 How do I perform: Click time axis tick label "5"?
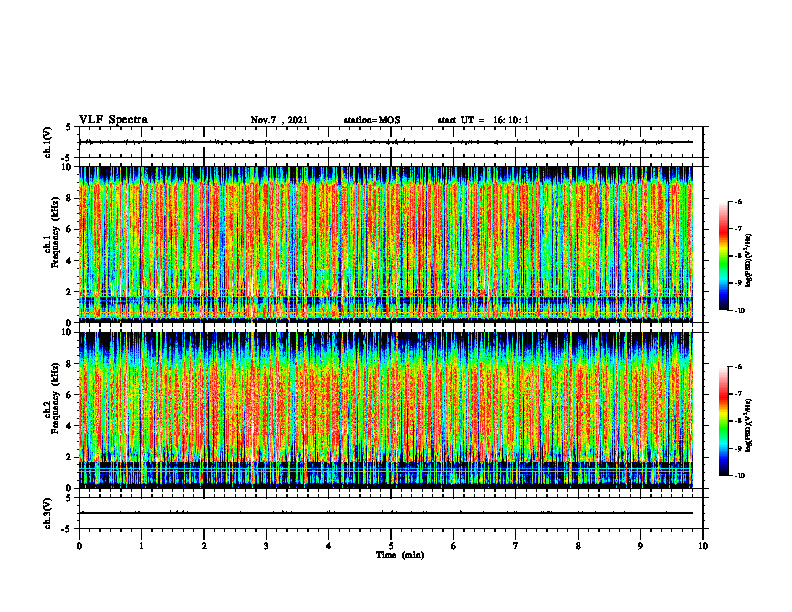[391, 546]
